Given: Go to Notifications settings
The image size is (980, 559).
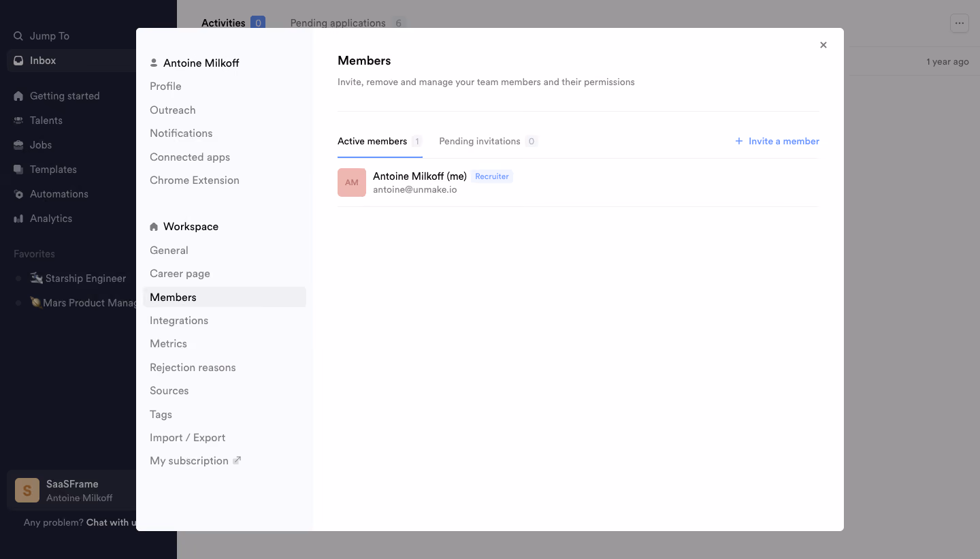Looking at the screenshot, I should coord(181,133).
